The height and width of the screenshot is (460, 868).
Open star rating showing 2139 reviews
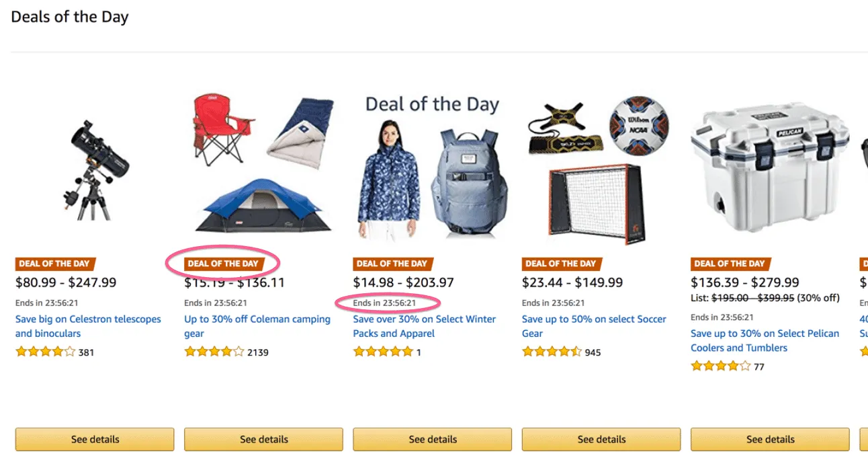(214, 352)
